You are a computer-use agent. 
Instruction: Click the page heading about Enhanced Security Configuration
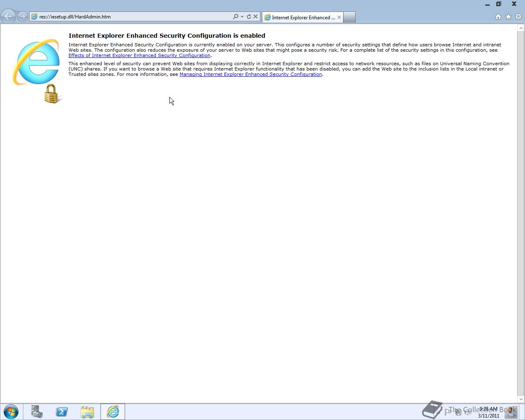[x=167, y=36]
